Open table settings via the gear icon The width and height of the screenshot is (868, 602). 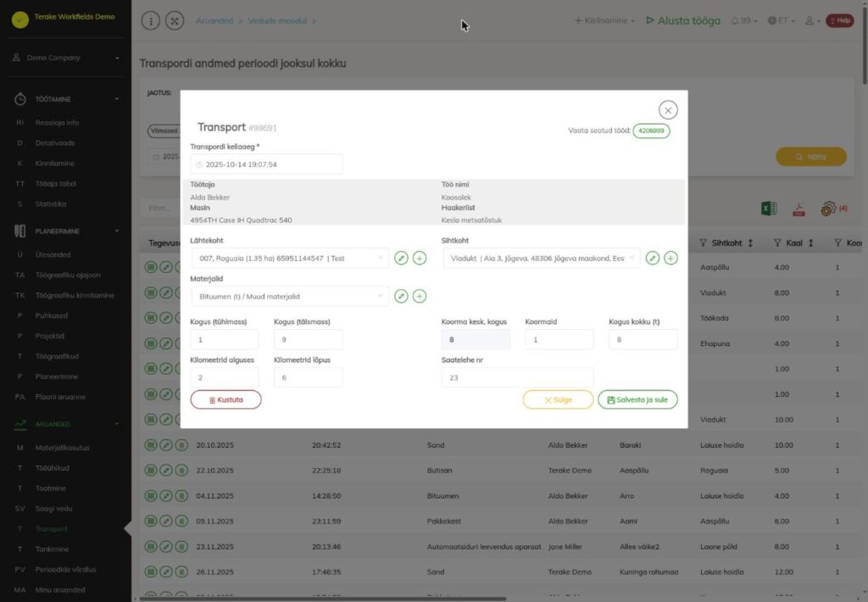[828, 209]
